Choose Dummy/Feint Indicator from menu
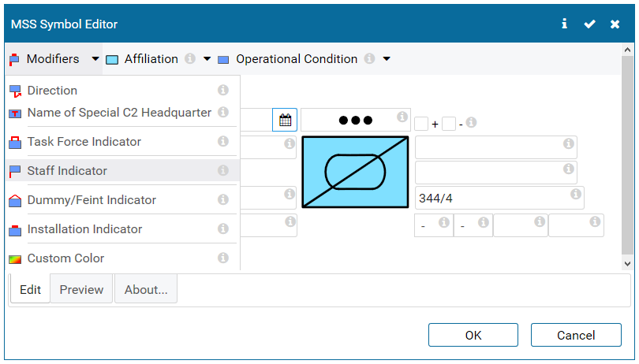 92,200
